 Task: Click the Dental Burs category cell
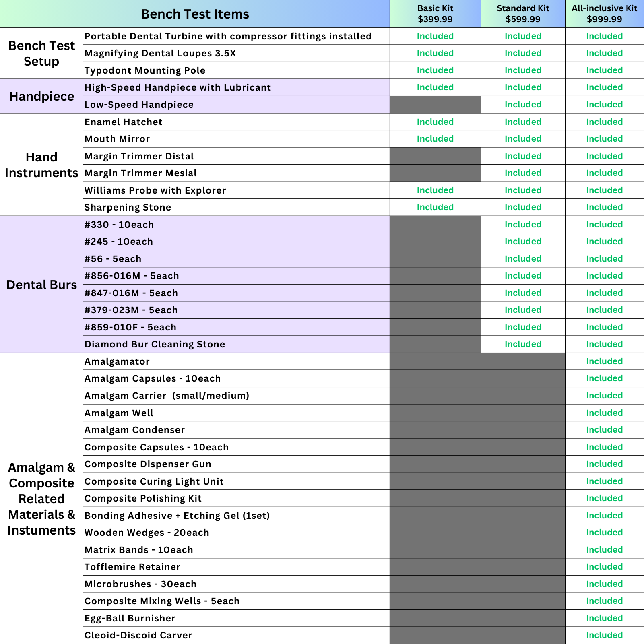[x=41, y=285]
